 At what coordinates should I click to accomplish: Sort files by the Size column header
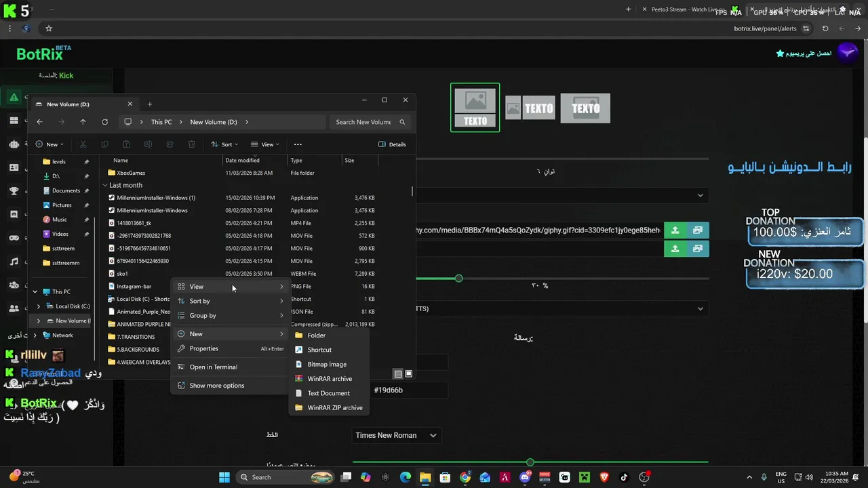point(359,161)
